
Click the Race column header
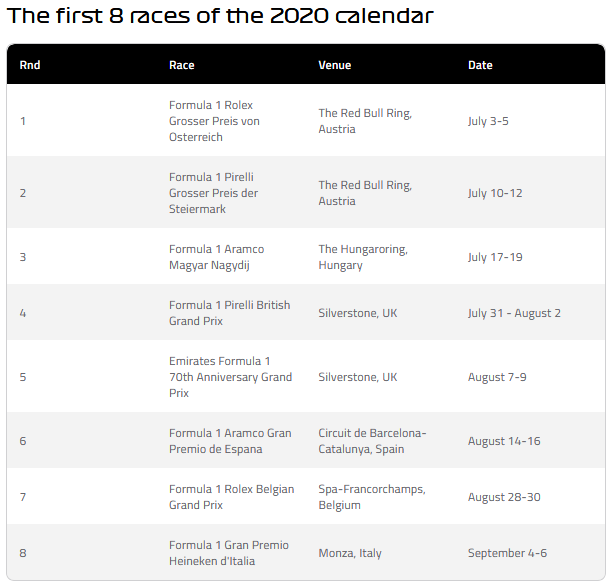[182, 65]
